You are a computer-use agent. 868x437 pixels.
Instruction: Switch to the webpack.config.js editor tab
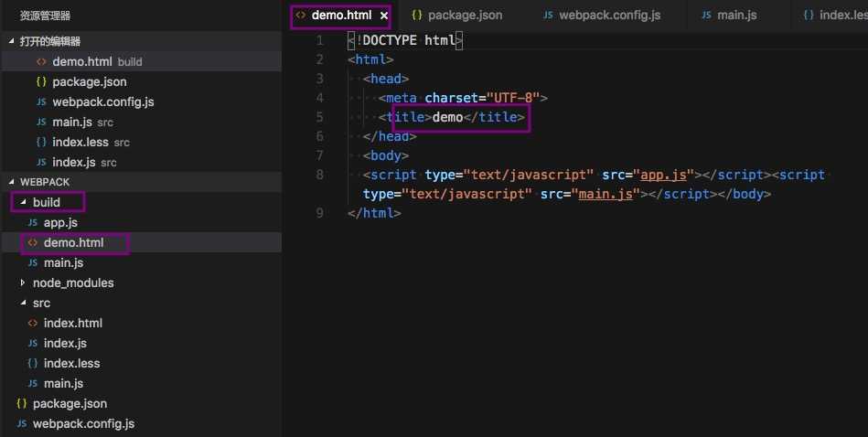(x=602, y=16)
